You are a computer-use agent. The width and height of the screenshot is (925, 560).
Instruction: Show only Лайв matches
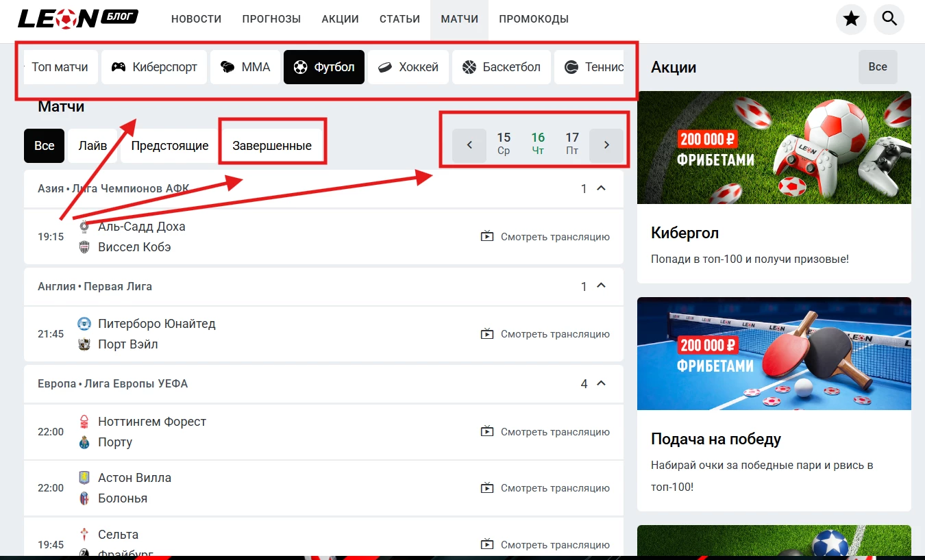coord(92,146)
